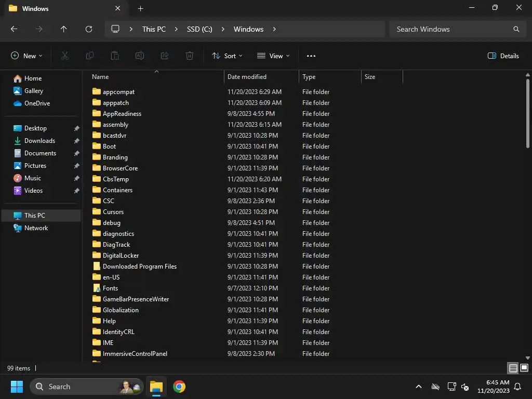This screenshot has height=399, width=532.
Task: Click File Explorer icon on the taskbar
Action: point(156,387)
